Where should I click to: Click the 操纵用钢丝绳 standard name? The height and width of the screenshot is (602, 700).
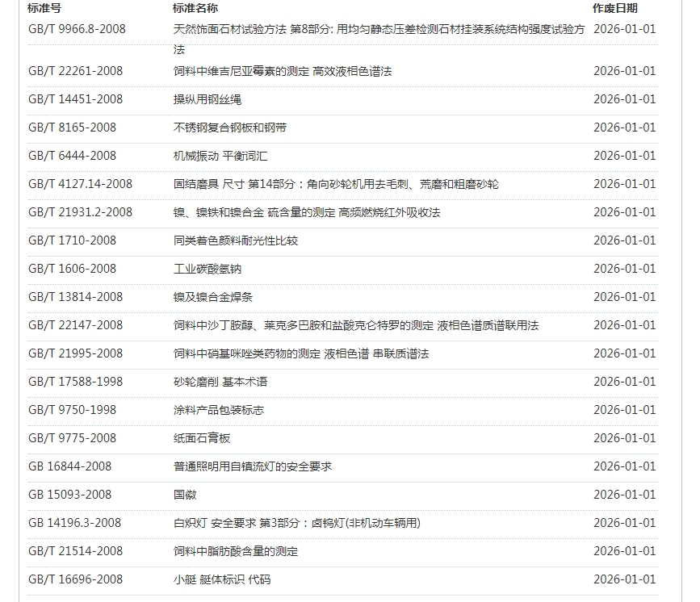click(207, 99)
